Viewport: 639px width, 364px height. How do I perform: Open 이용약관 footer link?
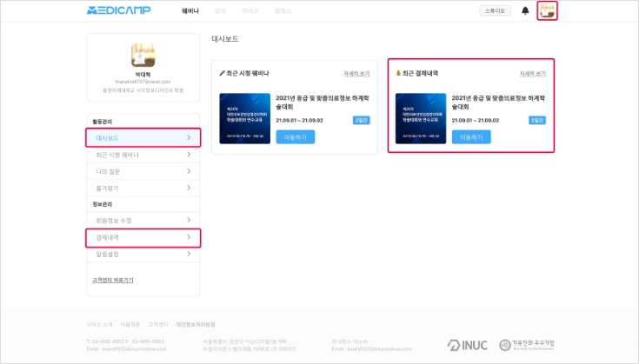[130, 325]
